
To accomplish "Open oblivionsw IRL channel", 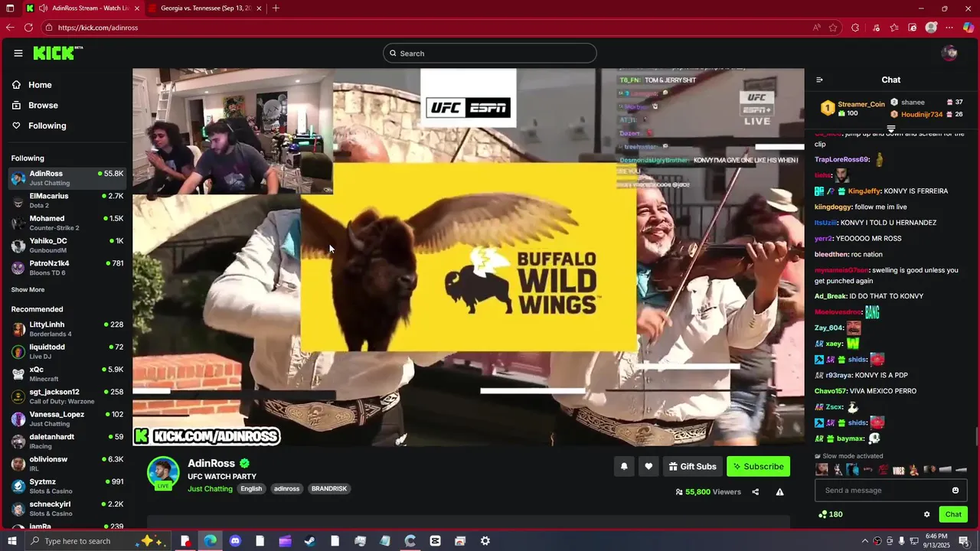I will [67, 464].
